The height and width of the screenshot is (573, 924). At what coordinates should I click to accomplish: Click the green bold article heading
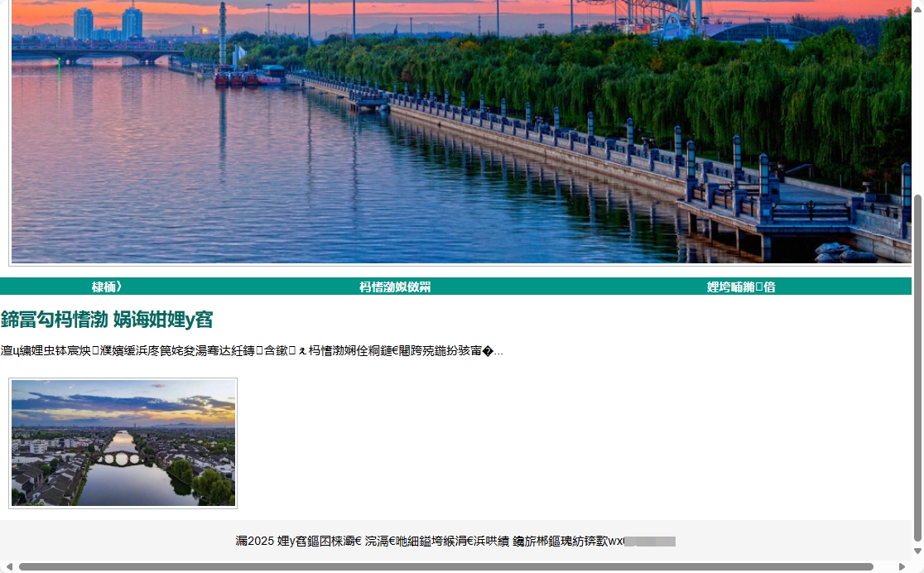click(107, 320)
